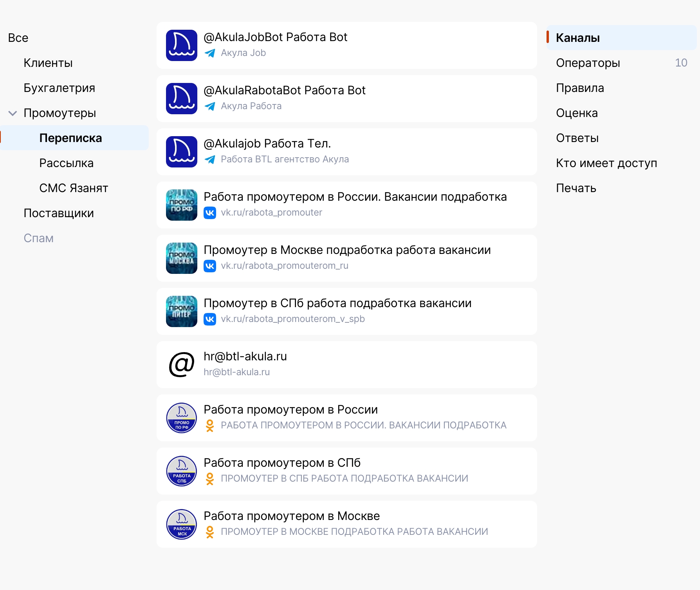Go to Кто имеет доступ section
The width and height of the screenshot is (700, 590).
tap(606, 163)
